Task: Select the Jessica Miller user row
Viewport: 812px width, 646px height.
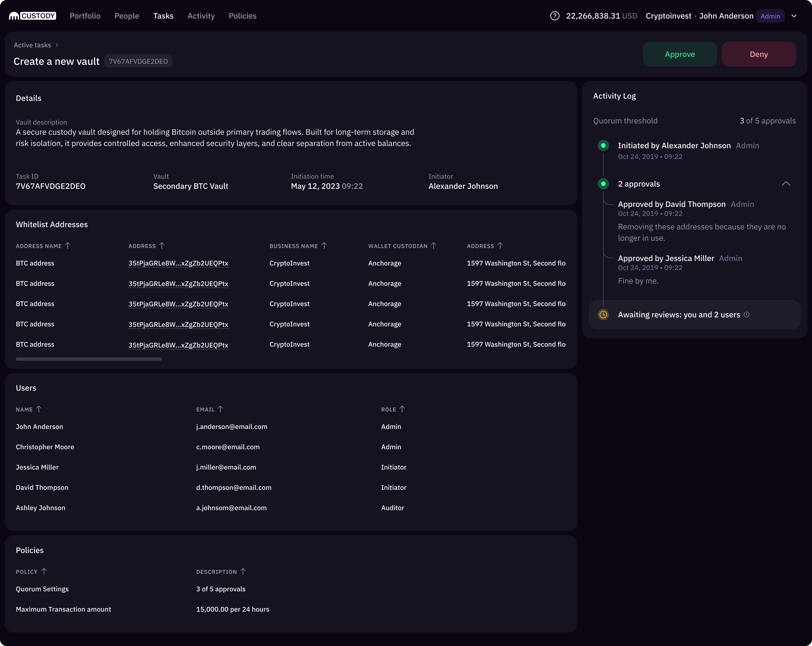Action: pyautogui.click(x=291, y=467)
